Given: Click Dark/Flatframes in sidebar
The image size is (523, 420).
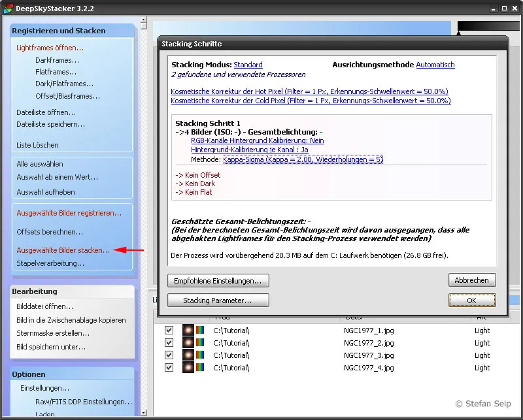Looking at the screenshot, I should point(64,84).
